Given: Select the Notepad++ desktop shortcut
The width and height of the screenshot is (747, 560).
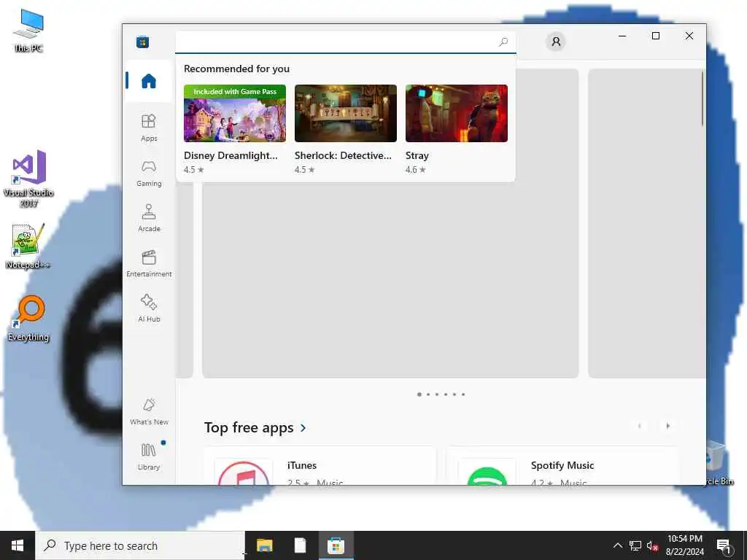Looking at the screenshot, I should click(28, 246).
